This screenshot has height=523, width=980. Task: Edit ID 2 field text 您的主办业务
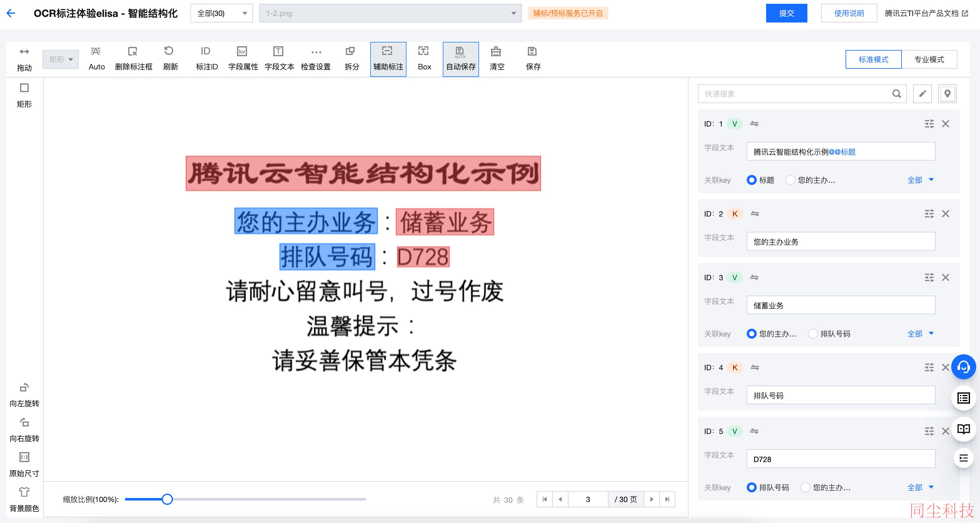(x=841, y=242)
